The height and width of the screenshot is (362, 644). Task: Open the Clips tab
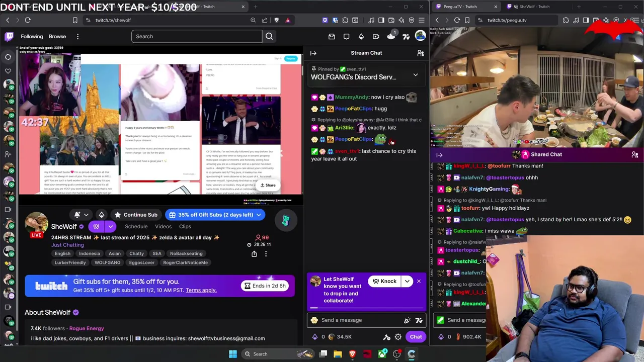(x=185, y=227)
